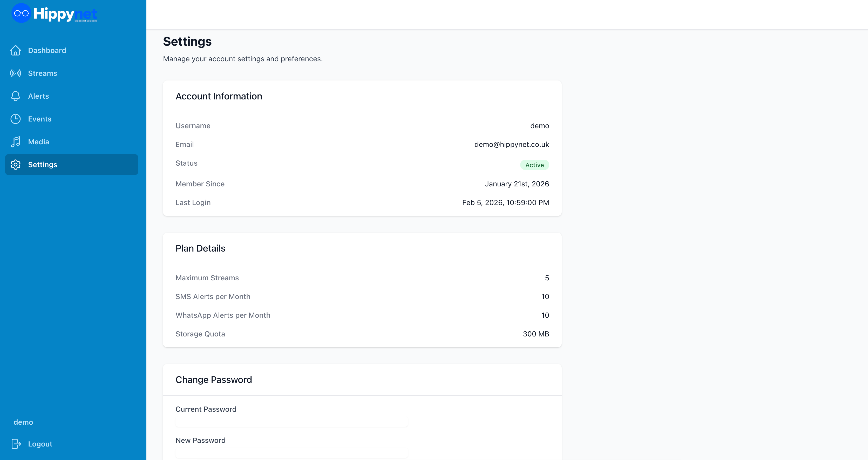Click the Media music note icon

click(x=16, y=142)
